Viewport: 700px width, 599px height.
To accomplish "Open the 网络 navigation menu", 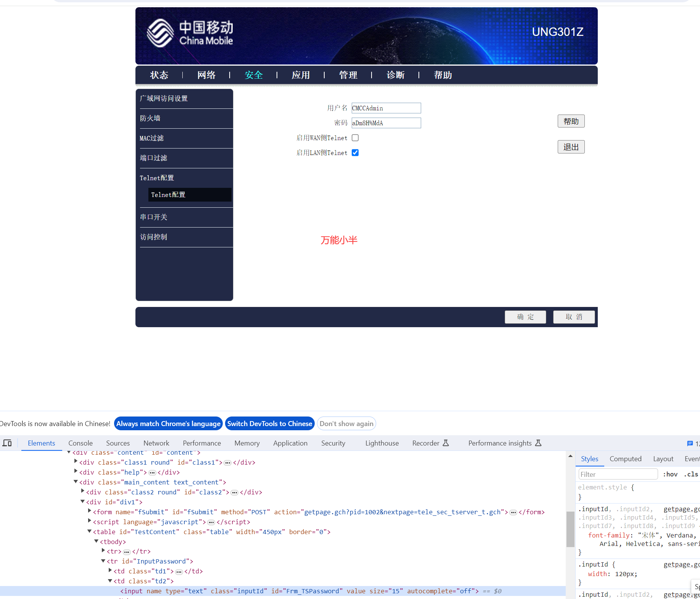I will [206, 75].
